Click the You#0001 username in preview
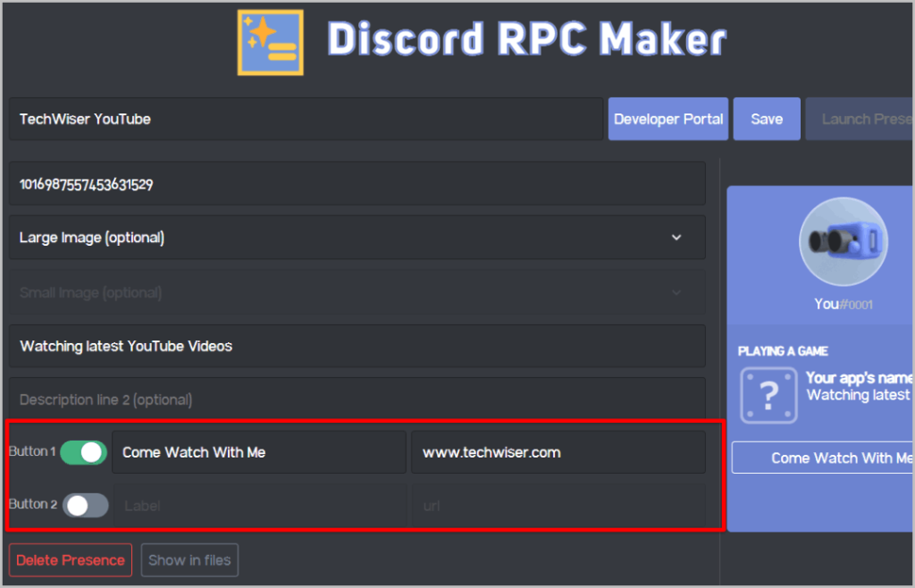This screenshot has height=588, width=915. pyautogui.click(x=844, y=304)
